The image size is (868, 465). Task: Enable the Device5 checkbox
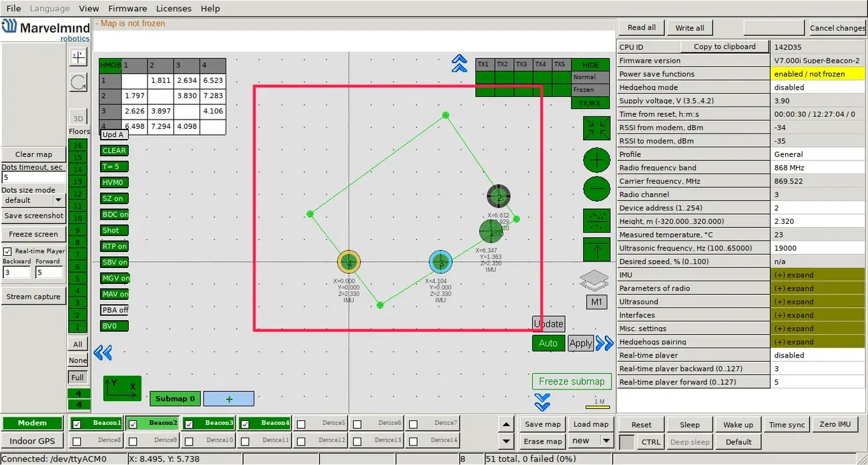pyautogui.click(x=301, y=424)
